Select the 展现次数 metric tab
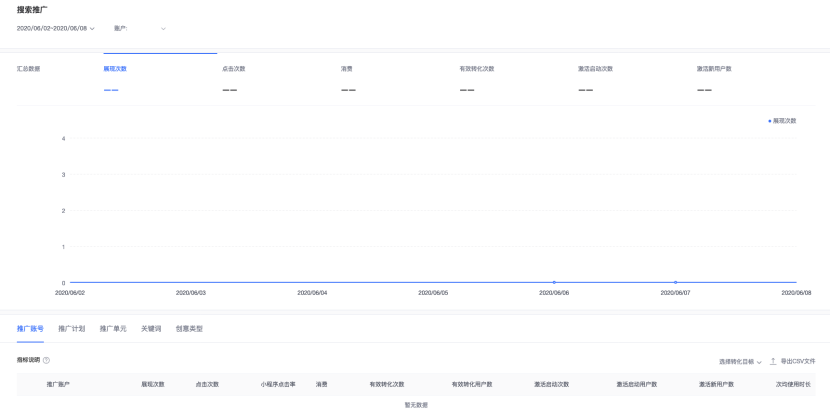The width and height of the screenshot is (830, 410). [x=115, y=69]
